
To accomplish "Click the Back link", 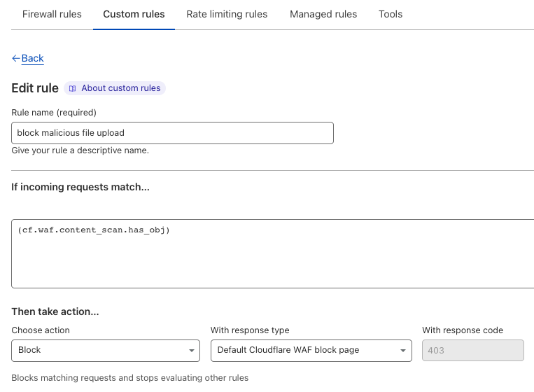I will pos(32,58).
